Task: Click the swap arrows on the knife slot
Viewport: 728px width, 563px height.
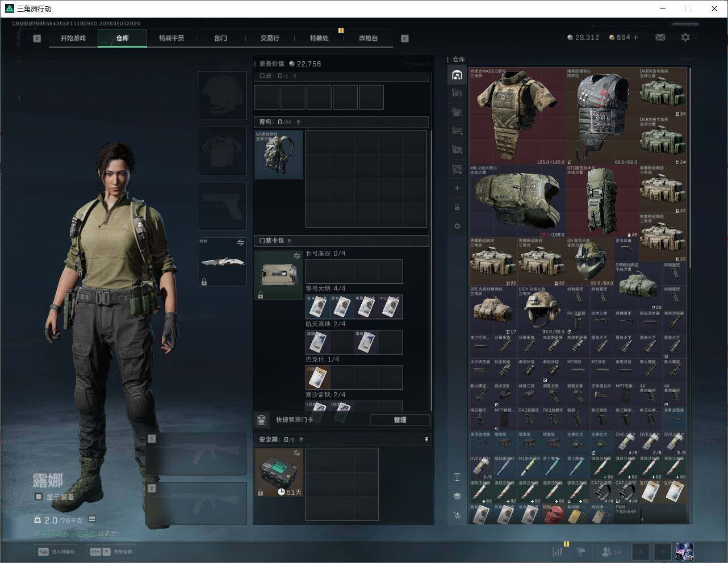Action: click(x=241, y=243)
